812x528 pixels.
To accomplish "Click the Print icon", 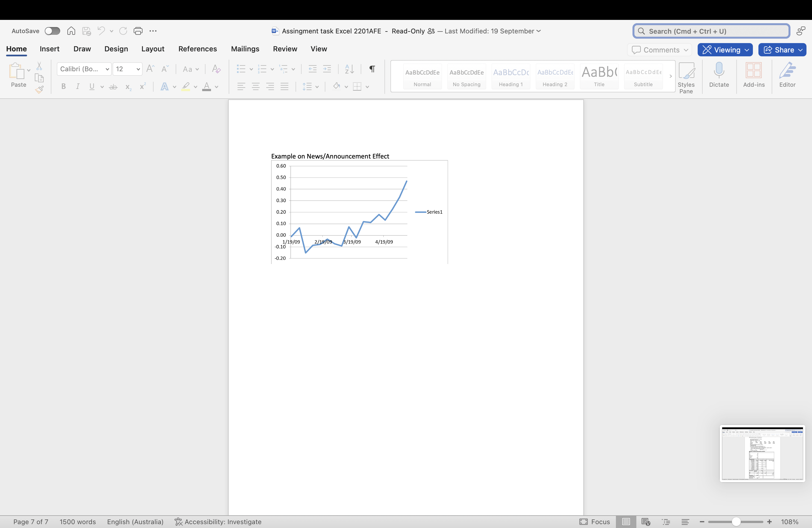I will tap(138, 31).
